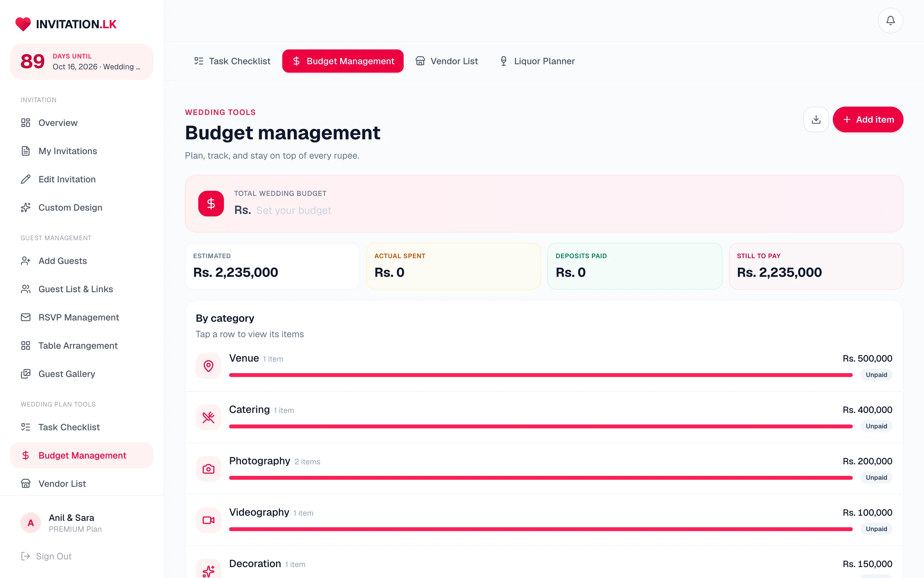Click the Photography camera icon
924x578 pixels.
pos(209,469)
